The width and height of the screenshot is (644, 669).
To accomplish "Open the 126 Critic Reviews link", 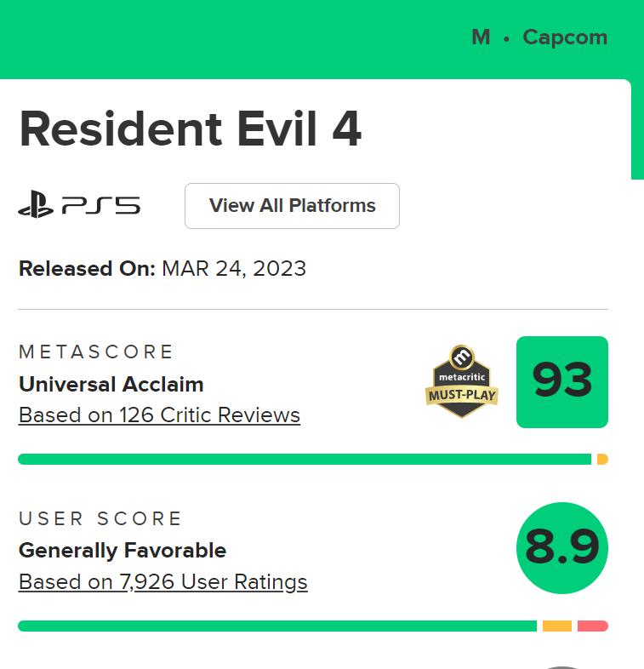I will [x=159, y=415].
